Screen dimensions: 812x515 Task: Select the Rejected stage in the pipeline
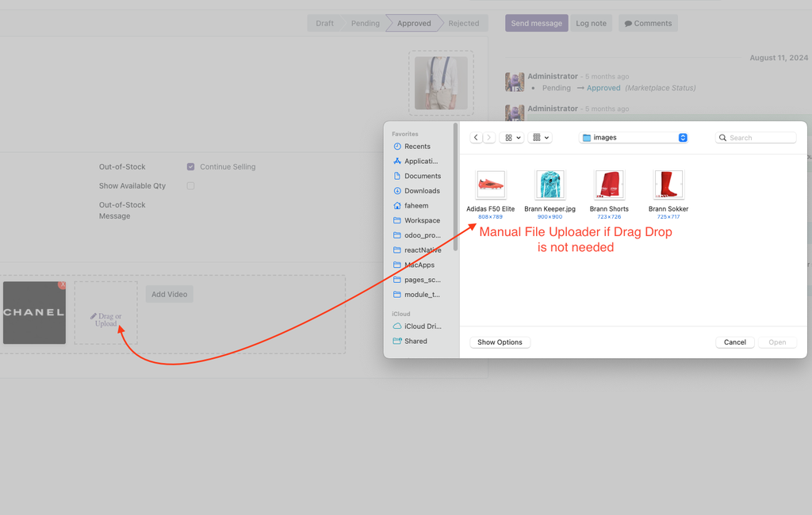463,23
